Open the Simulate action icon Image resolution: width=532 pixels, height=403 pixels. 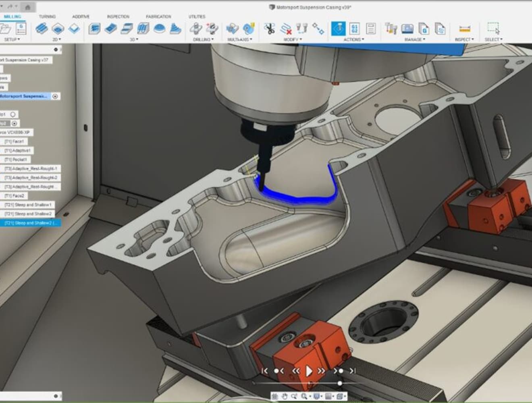(338, 29)
